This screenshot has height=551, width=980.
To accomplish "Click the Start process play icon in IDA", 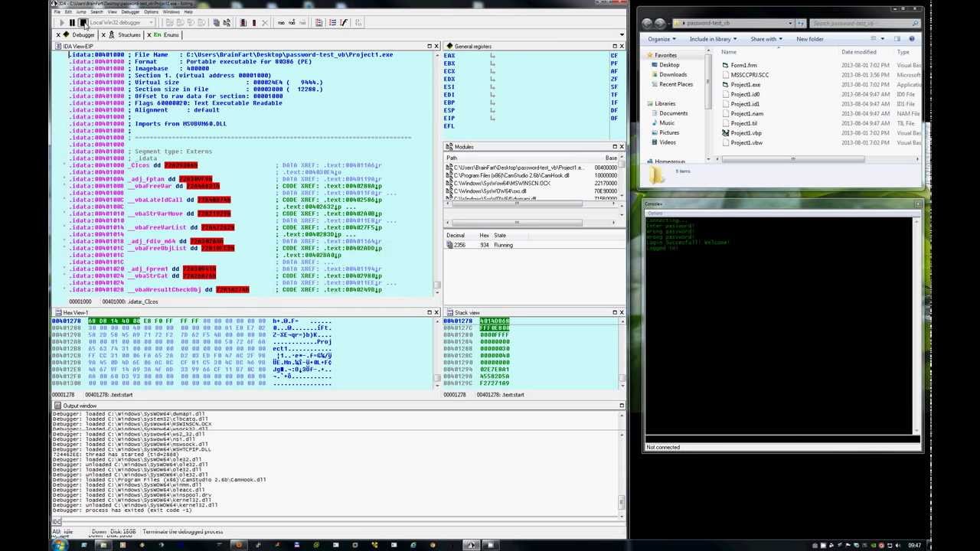I will [62, 23].
